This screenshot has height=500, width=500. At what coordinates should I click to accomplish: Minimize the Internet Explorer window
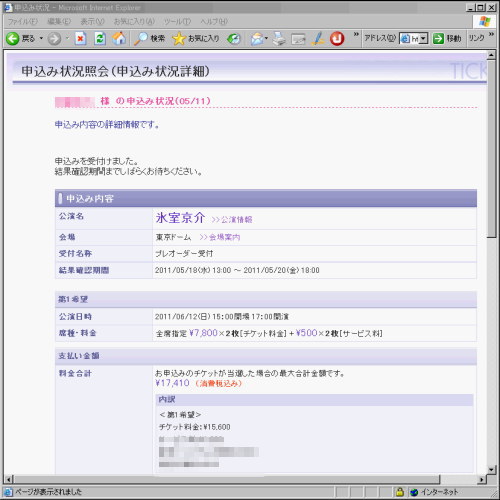pos(470,8)
